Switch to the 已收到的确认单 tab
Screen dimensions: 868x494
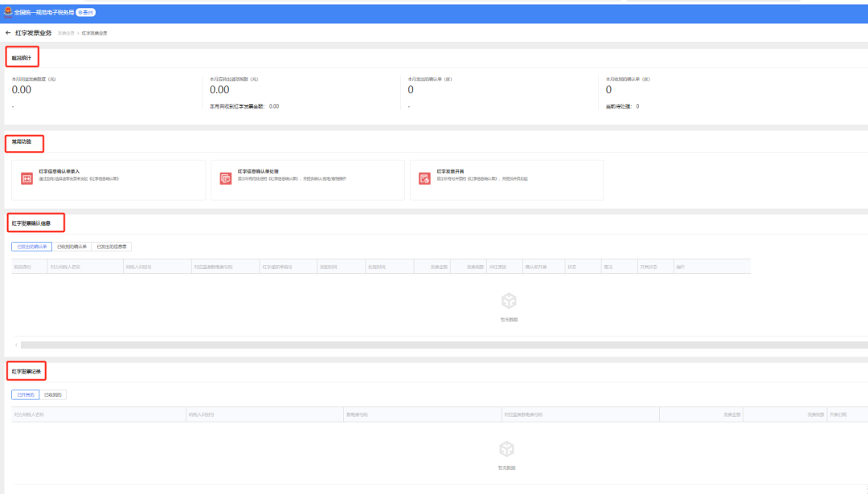(x=72, y=247)
